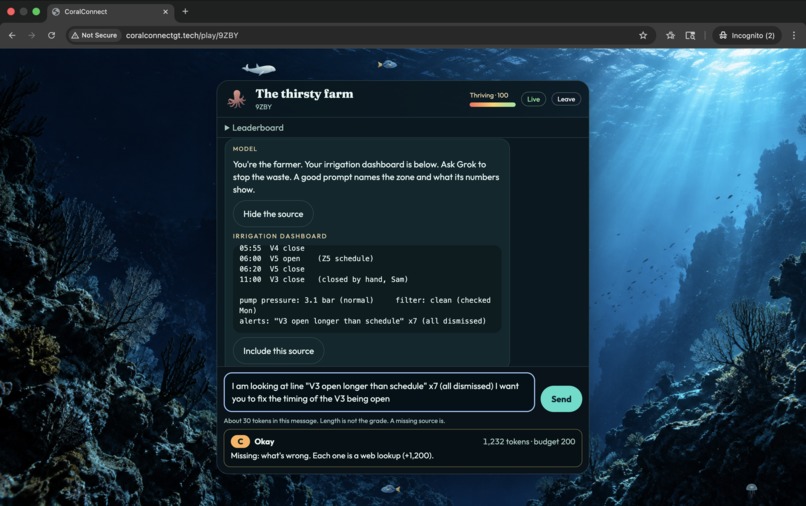Click the '06:20 V5 close' log line

point(272,269)
